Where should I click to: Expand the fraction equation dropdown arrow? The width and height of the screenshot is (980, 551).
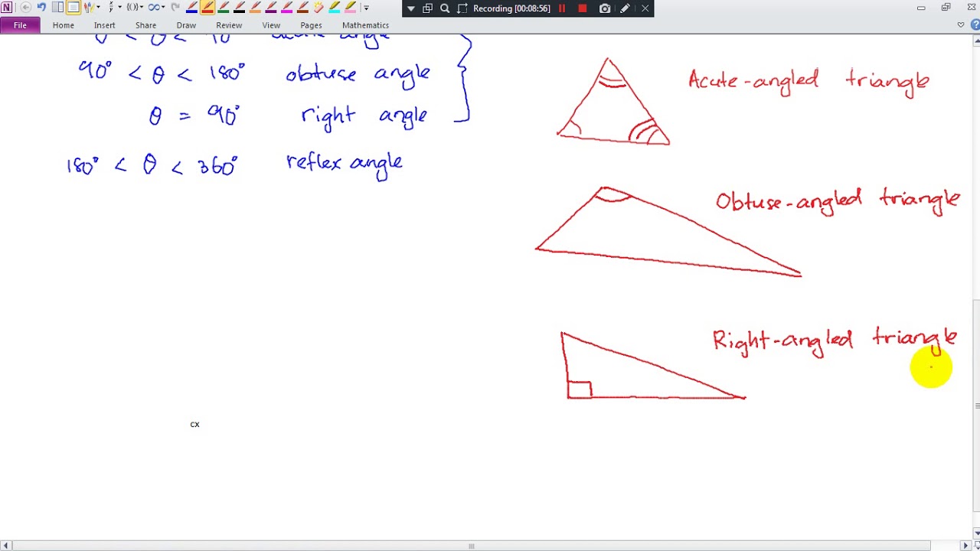click(120, 8)
